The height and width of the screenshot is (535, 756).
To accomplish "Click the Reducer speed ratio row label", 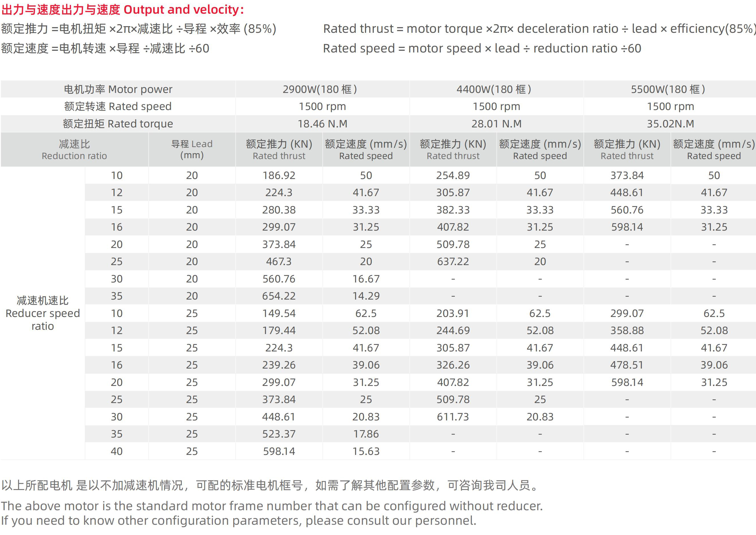I will tap(42, 313).
